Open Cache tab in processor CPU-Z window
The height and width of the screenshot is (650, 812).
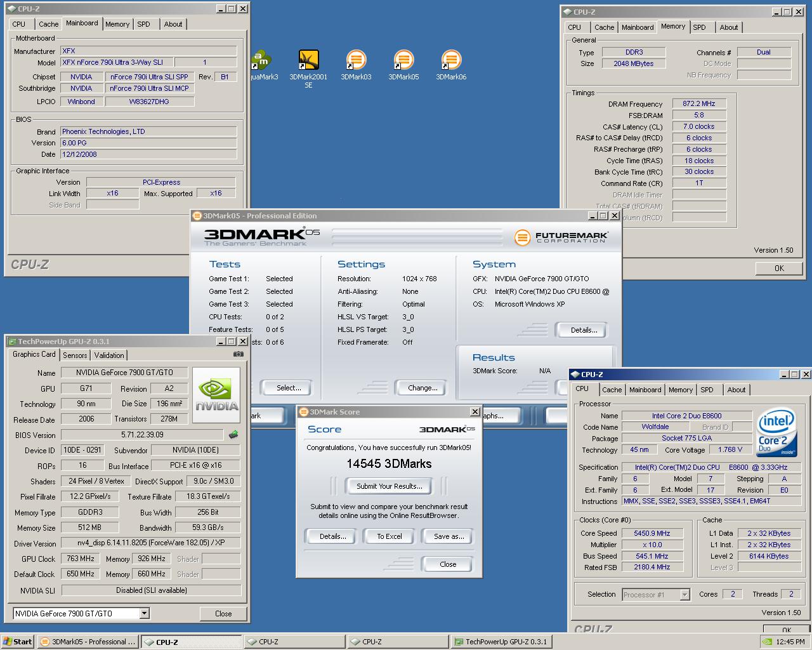[612, 390]
